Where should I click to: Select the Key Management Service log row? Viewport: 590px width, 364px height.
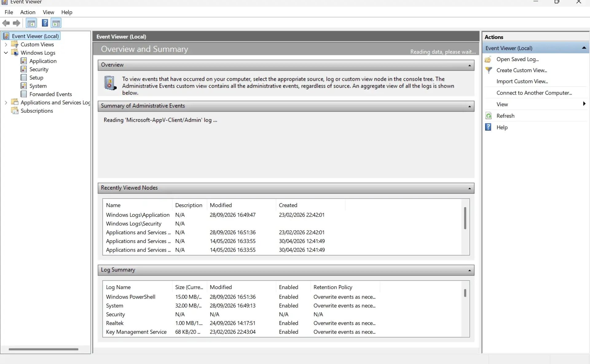tap(241, 332)
